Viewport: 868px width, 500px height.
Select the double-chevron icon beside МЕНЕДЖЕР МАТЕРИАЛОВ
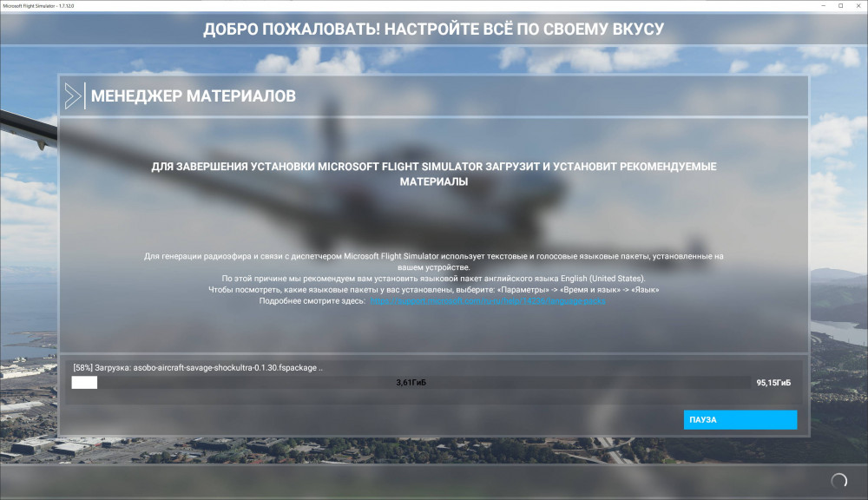72,95
